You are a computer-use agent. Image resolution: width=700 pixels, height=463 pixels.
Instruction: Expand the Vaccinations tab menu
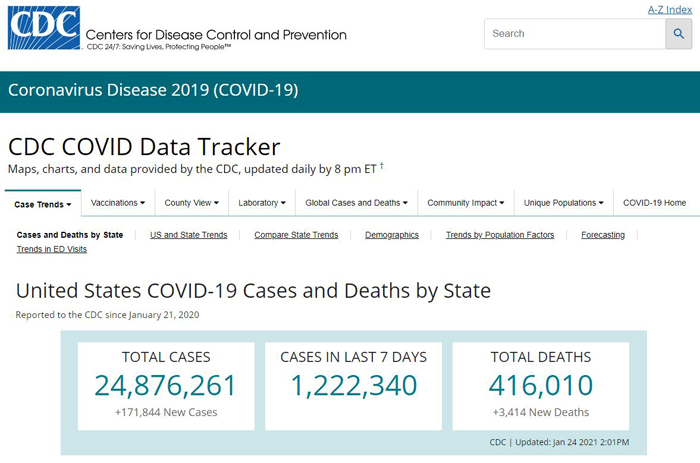pyautogui.click(x=118, y=203)
